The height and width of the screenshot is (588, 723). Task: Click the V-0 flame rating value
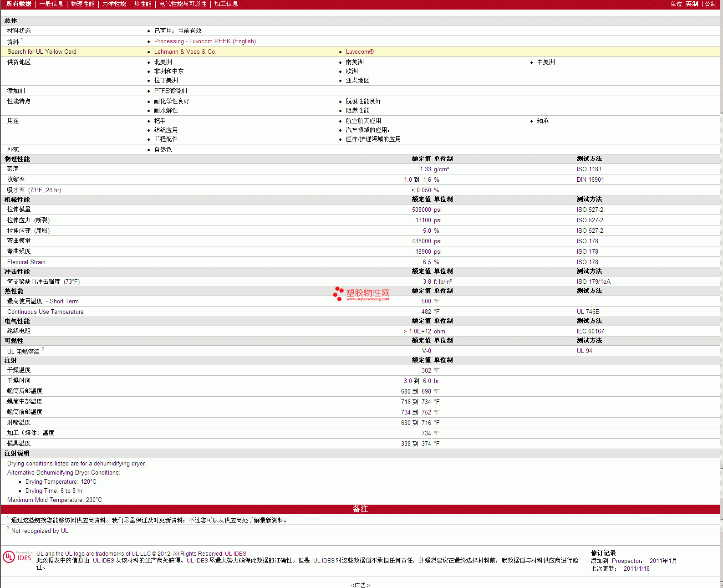point(427,351)
